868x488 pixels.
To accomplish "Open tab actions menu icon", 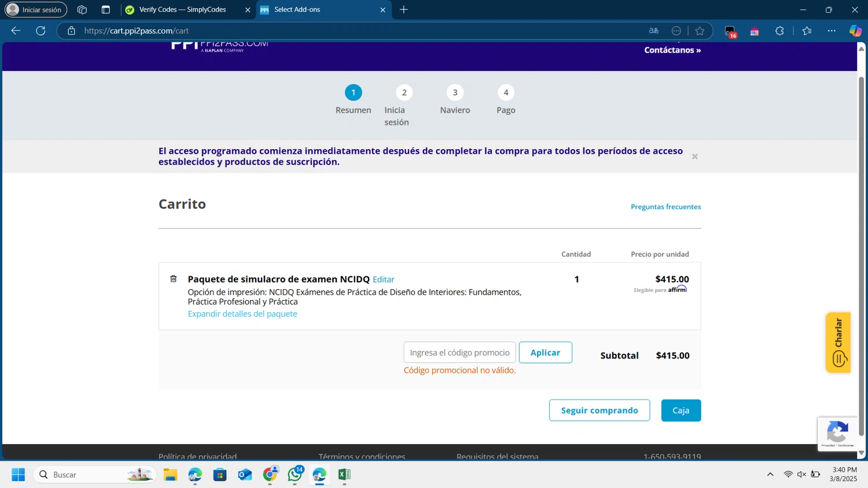I will coord(105,10).
